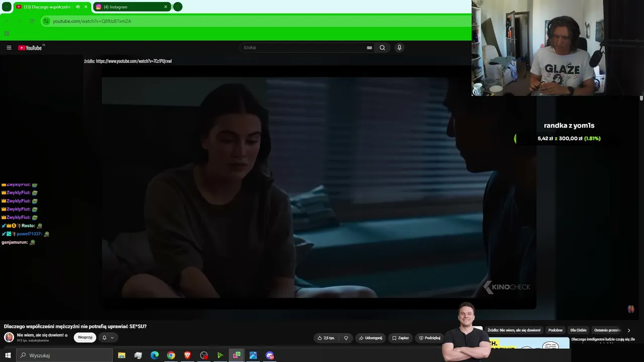Toggle the notification bell for the channel
The image size is (644, 362).
[104, 337]
